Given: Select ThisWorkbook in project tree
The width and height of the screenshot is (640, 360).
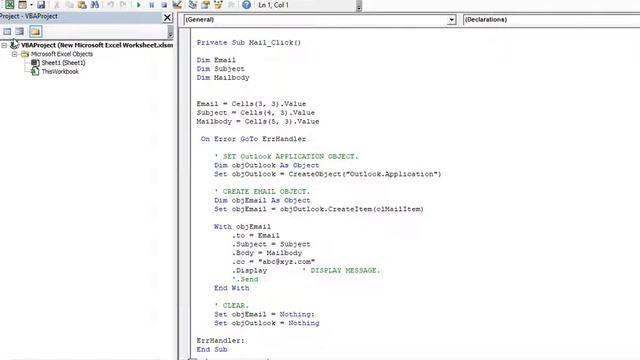Looking at the screenshot, I should tap(60, 71).
